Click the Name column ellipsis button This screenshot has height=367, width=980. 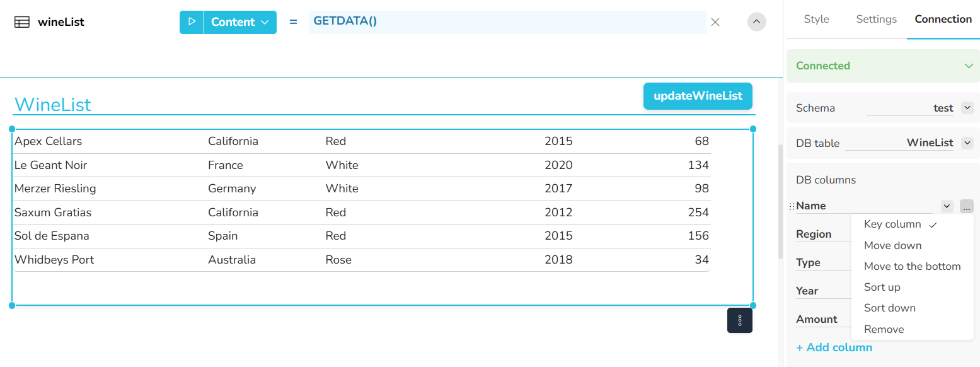(966, 206)
